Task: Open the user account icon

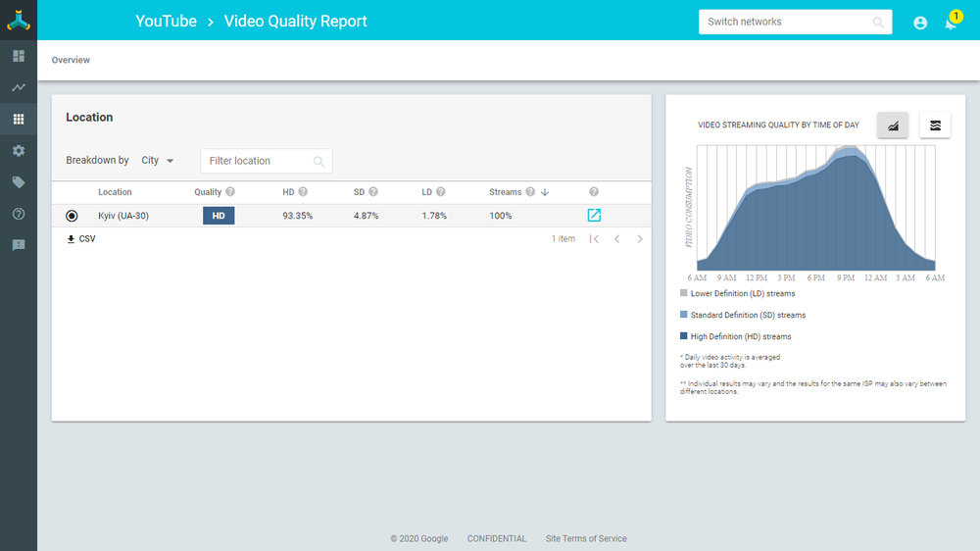Action: click(x=920, y=23)
